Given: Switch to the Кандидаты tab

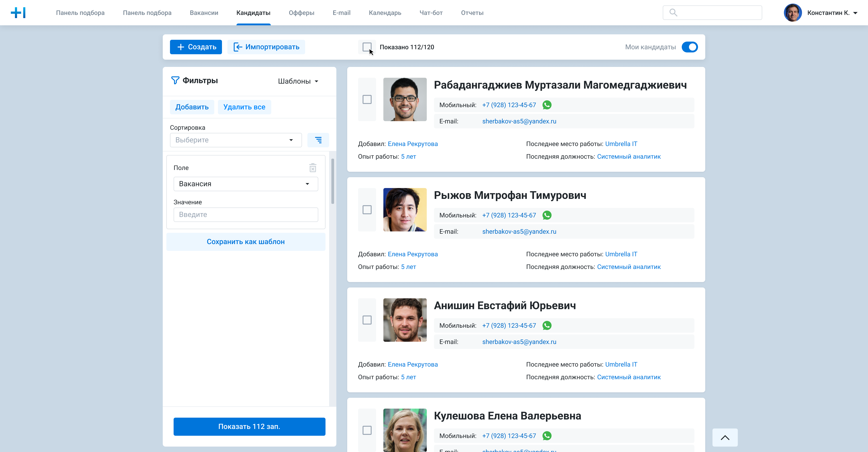Looking at the screenshot, I should 253,13.
